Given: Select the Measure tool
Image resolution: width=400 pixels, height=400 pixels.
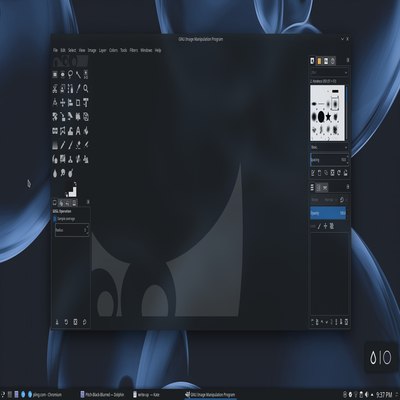Looking at the screenshot, I should (55, 103).
